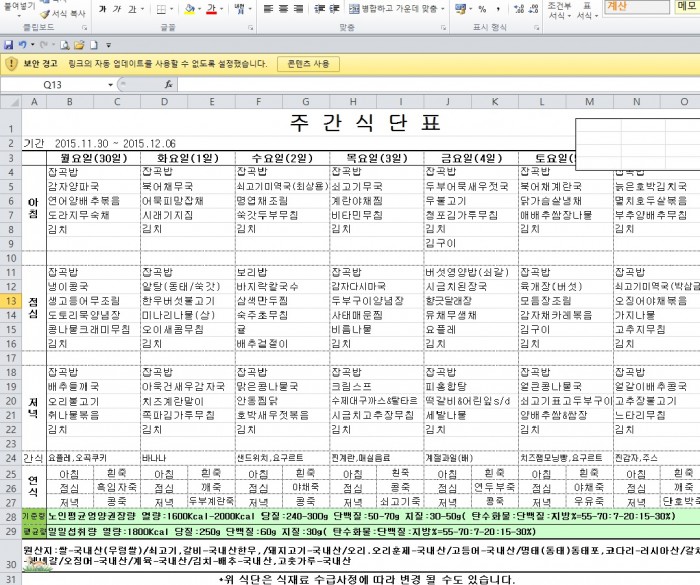This screenshot has height=585, width=700.
Task: Apply comma style
Action: 498,8
